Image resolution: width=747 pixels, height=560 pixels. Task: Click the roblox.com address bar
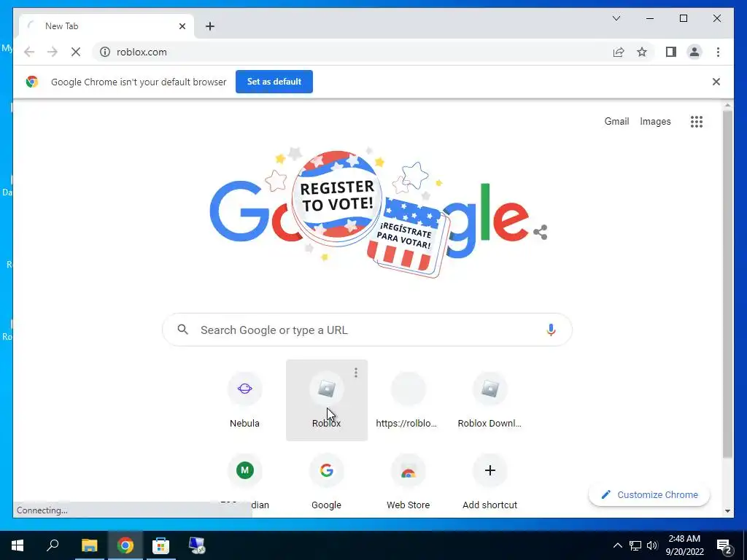point(352,52)
